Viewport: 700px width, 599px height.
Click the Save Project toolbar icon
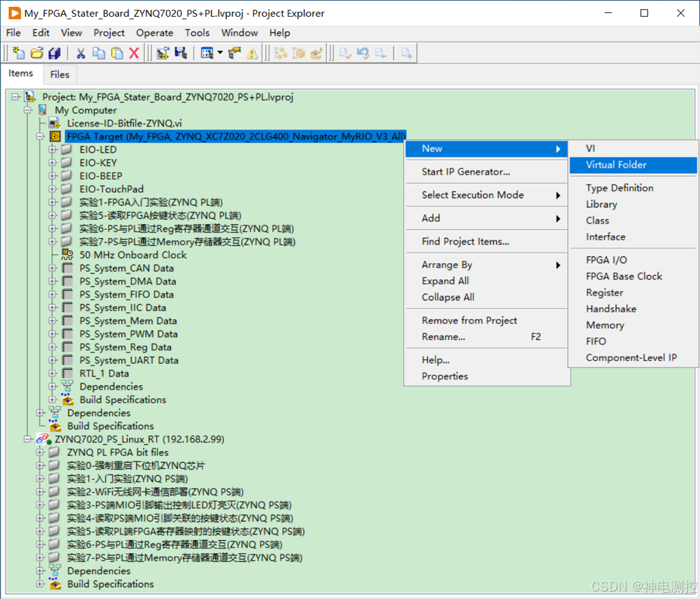click(181, 53)
